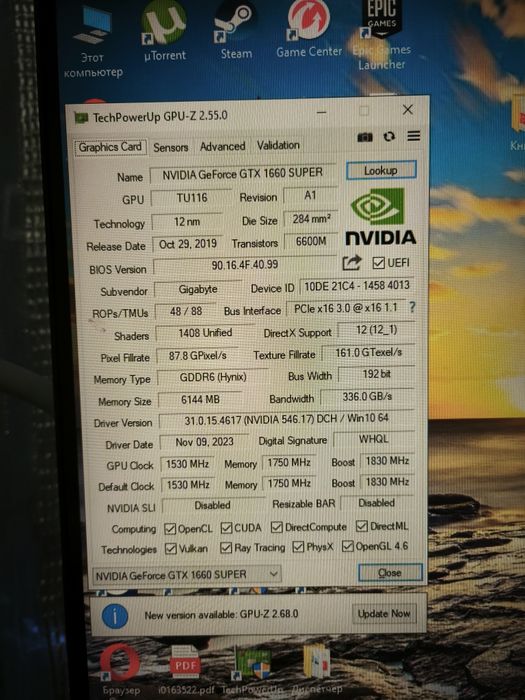Click the Driver Version field
Image resolution: width=525 pixels, height=700 pixels.
click(287, 420)
